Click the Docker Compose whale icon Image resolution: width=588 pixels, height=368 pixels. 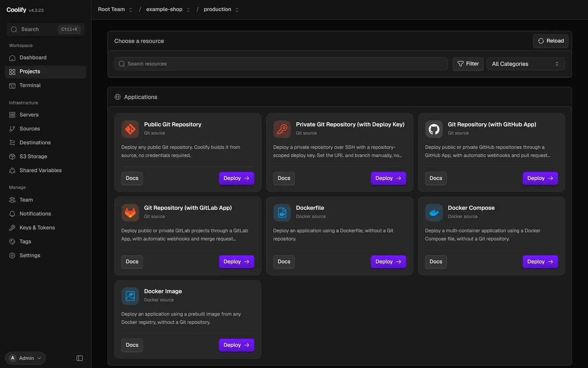[x=434, y=213]
